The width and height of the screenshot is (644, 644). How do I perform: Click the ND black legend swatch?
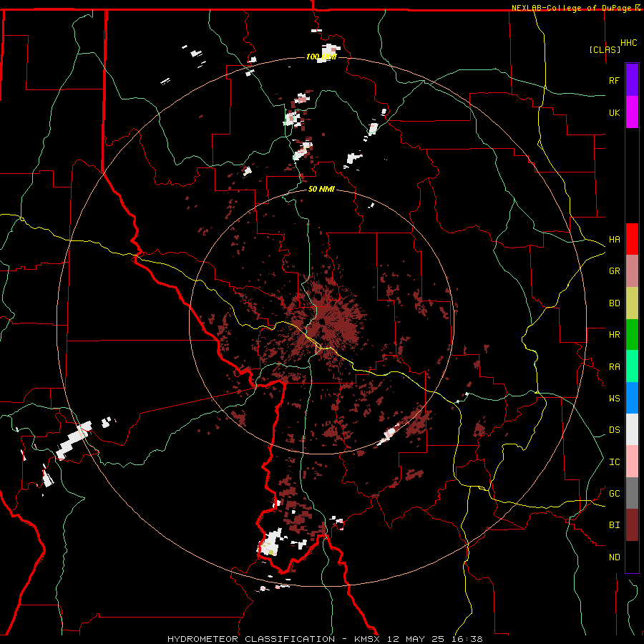tap(632, 557)
